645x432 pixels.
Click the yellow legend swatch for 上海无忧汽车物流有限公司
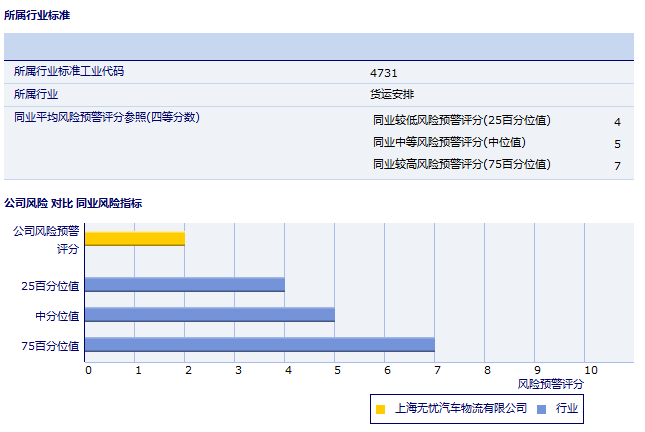[x=381, y=408]
